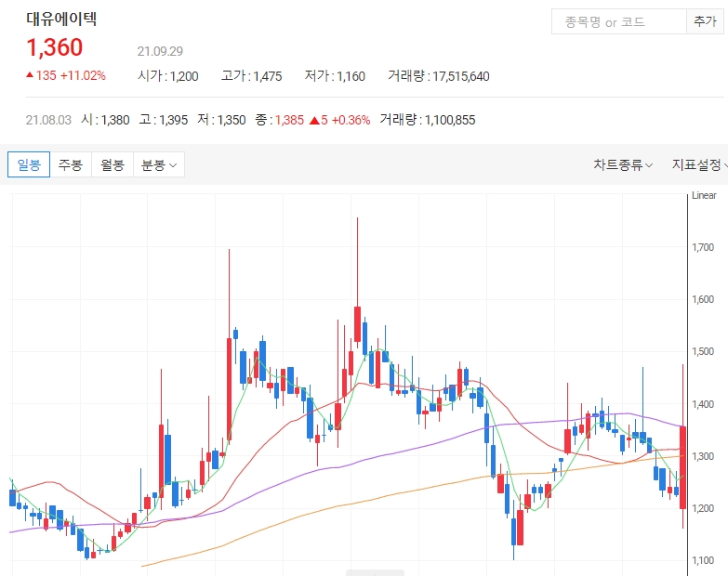Click the 시가 1,200 open price

tap(168, 76)
